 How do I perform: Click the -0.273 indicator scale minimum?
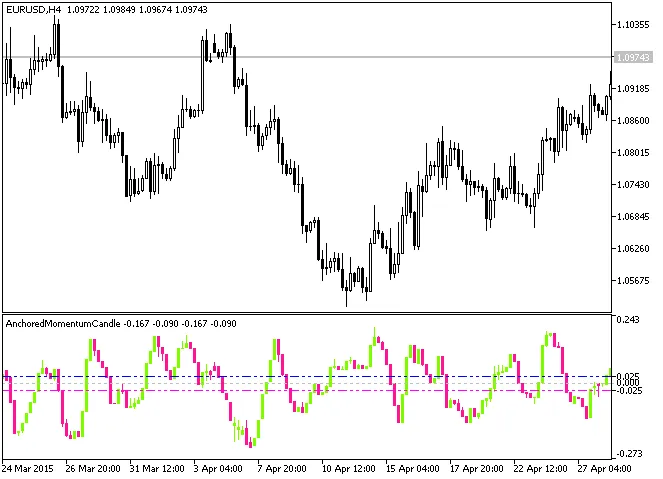click(628, 452)
